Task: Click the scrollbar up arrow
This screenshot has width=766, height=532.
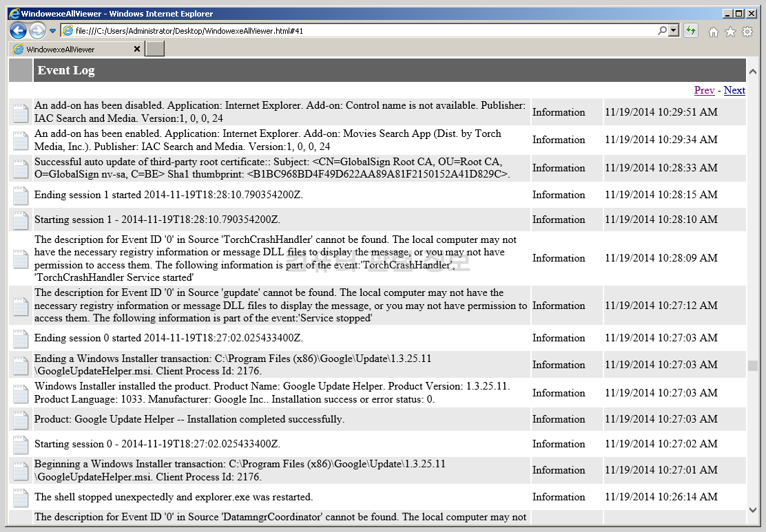Action: pos(753,72)
